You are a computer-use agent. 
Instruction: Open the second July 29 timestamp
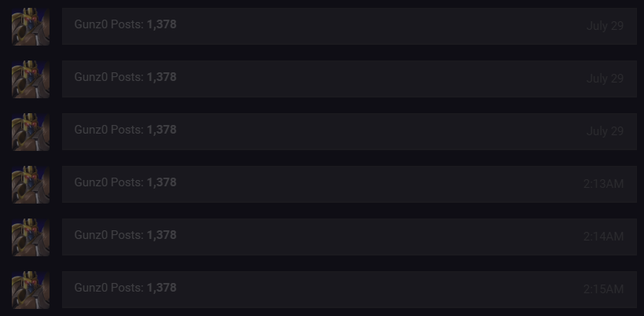click(605, 79)
